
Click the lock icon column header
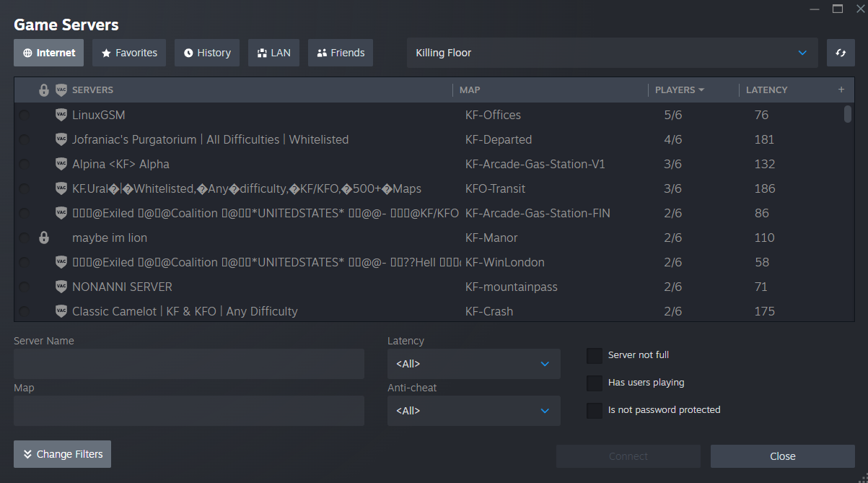click(44, 90)
